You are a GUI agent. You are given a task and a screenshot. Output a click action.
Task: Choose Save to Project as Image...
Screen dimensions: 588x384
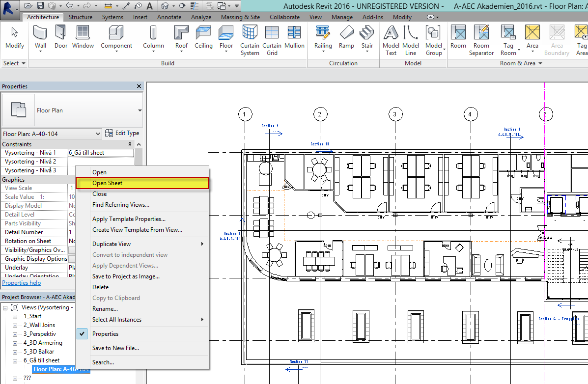coord(142,276)
